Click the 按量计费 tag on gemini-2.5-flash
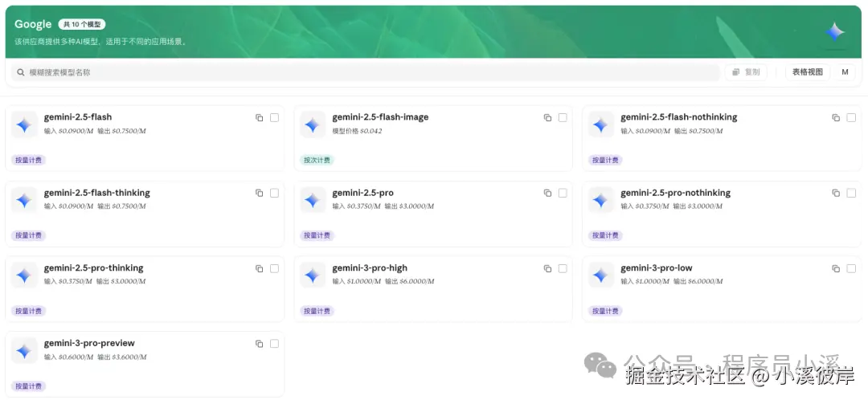 29,161
